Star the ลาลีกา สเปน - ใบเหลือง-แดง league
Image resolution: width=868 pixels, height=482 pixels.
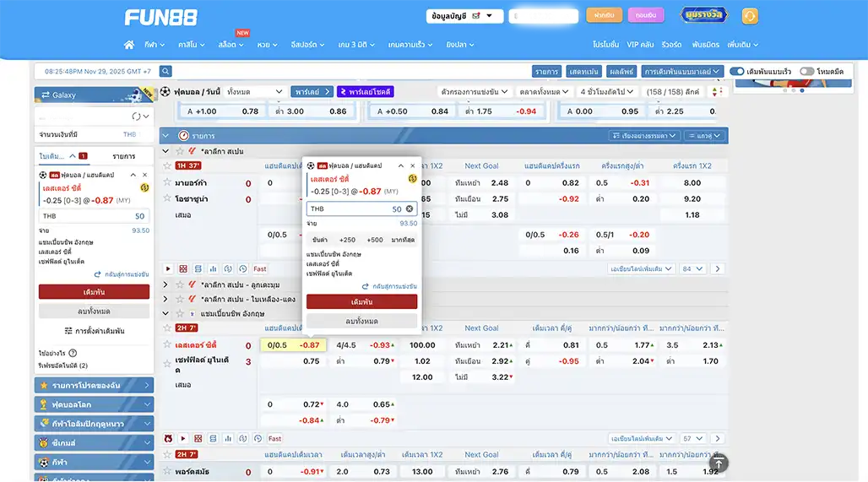pos(179,299)
